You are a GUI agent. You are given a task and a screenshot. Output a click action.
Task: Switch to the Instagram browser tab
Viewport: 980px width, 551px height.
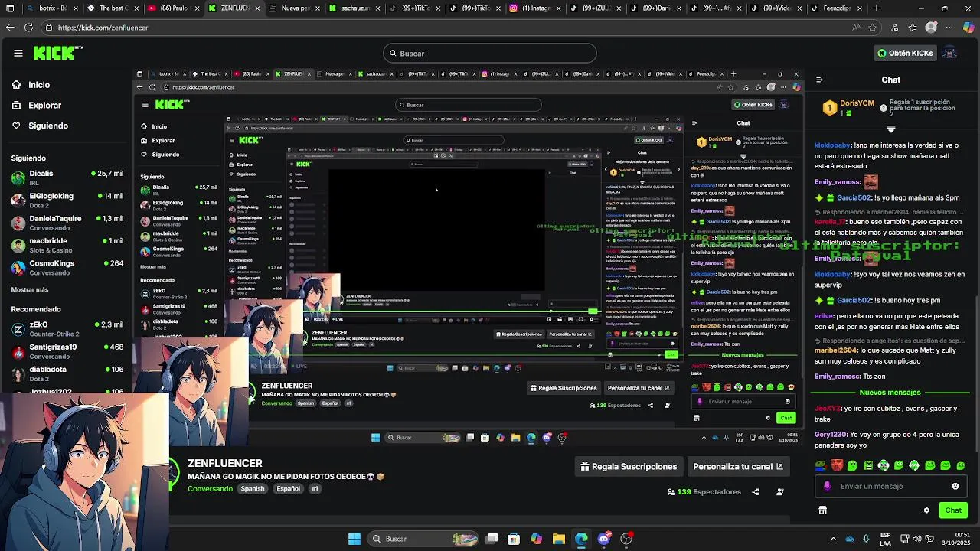536,8
